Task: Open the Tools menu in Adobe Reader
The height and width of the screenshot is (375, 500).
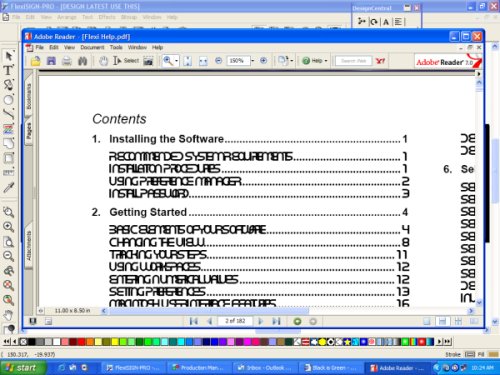Action: point(116,47)
